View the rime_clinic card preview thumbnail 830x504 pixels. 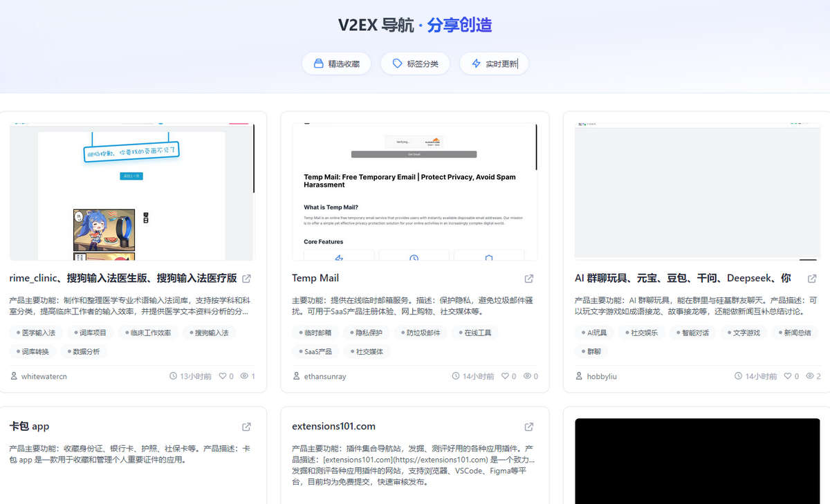point(132,192)
